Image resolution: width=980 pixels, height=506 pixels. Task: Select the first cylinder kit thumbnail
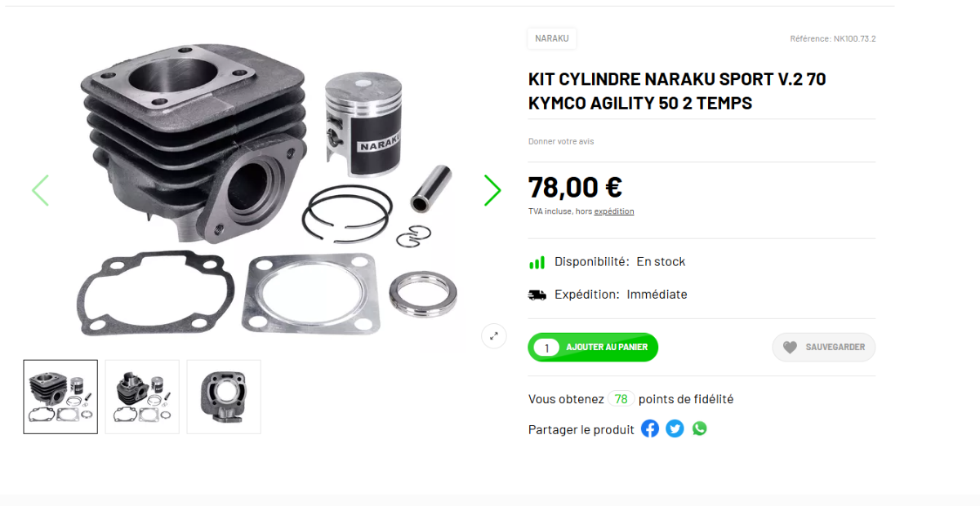60,397
